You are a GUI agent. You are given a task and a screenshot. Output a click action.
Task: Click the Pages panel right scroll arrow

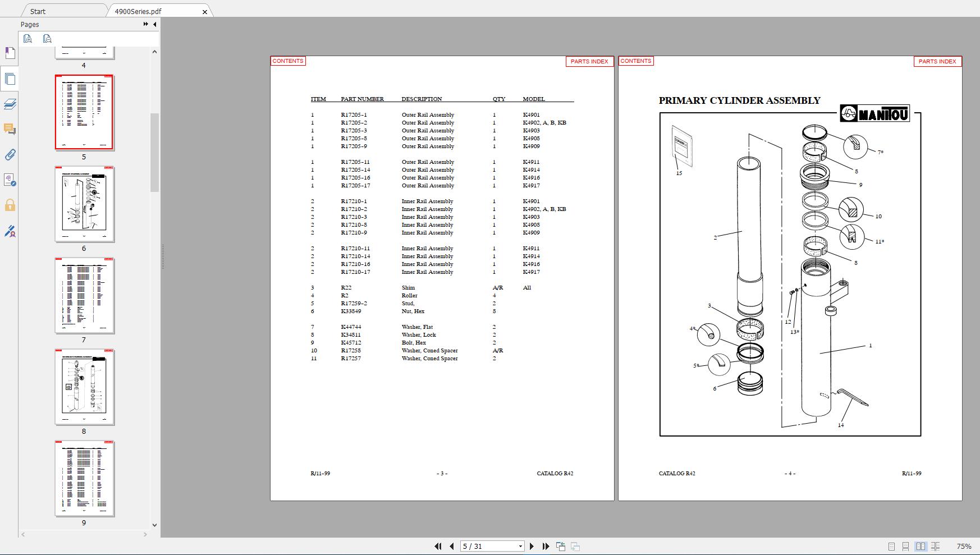145,535
